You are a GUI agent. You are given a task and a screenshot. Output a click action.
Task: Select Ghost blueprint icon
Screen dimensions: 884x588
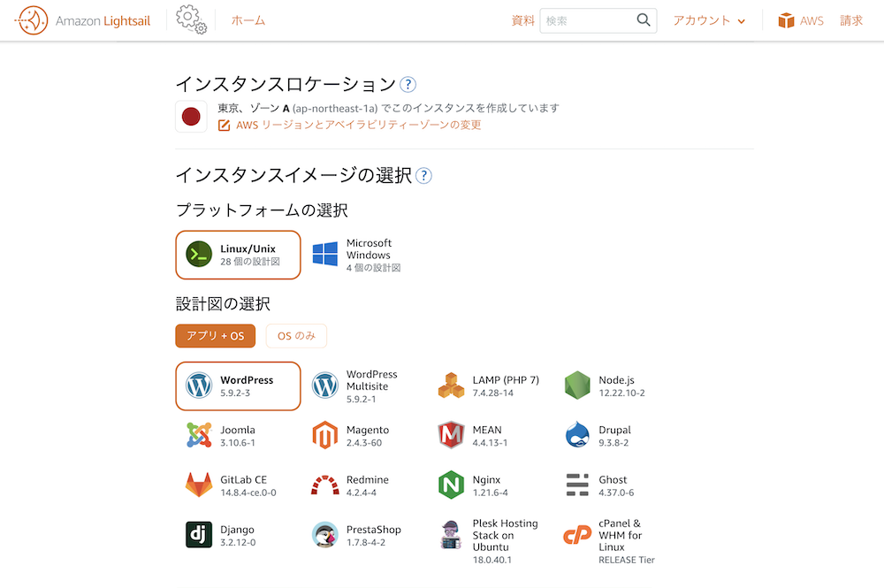coord(577,485)
